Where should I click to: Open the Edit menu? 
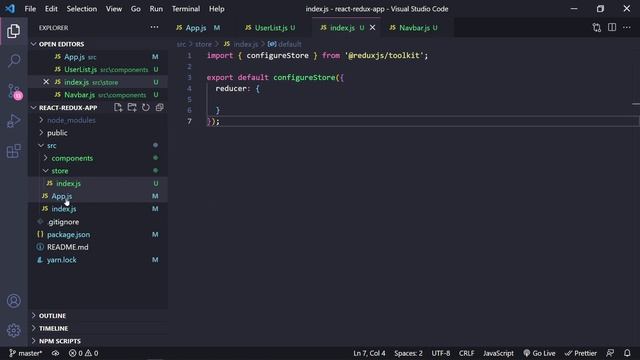coord(51,9)
